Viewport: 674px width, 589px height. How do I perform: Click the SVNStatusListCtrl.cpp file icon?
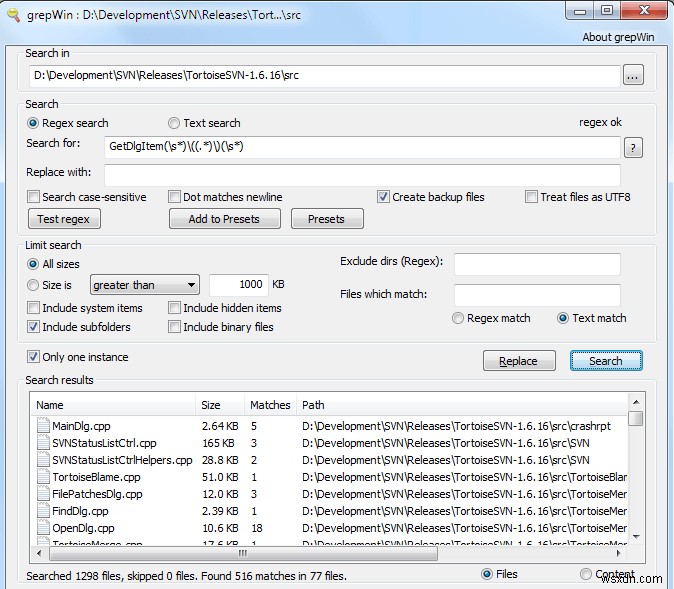tap(43, 443)
